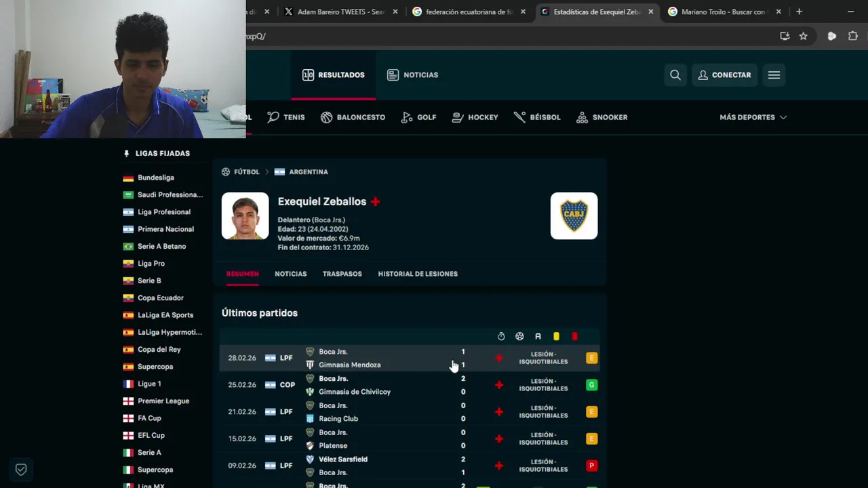
Task: Click the privacy shield icon at bottom left
Action: [21, 469]
